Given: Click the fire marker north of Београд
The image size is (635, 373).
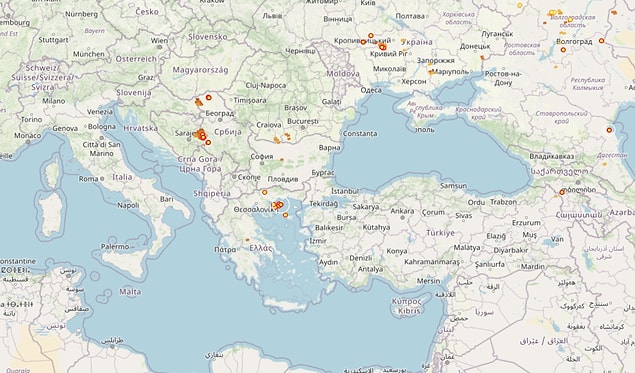Looking at the screenshot, I should coord(209,98).
